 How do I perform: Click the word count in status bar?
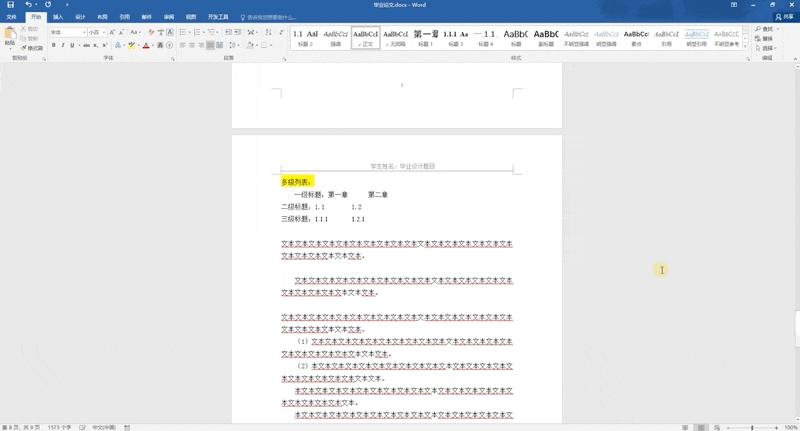point(60,427)
